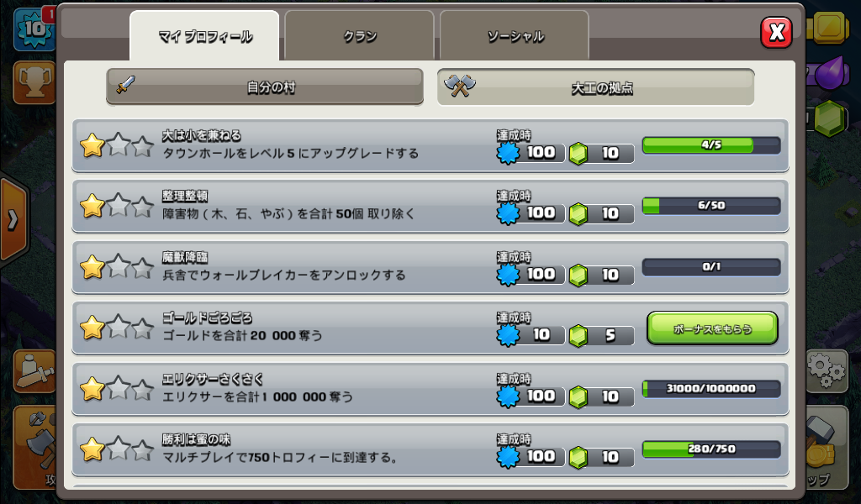The width and height of the screenshot is (861, 504).
Task: Click the level 10 experience badge
Action: 34,29
